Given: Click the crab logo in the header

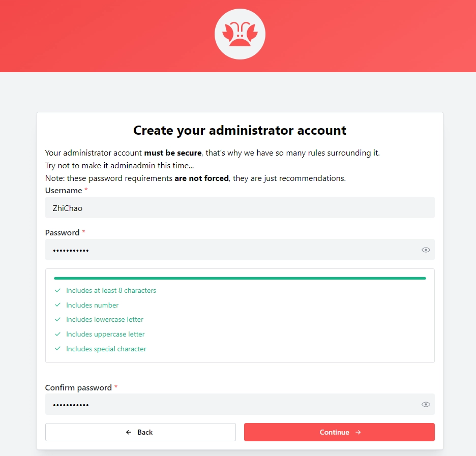Looking at the screenshot, I should tap(240, 35).
